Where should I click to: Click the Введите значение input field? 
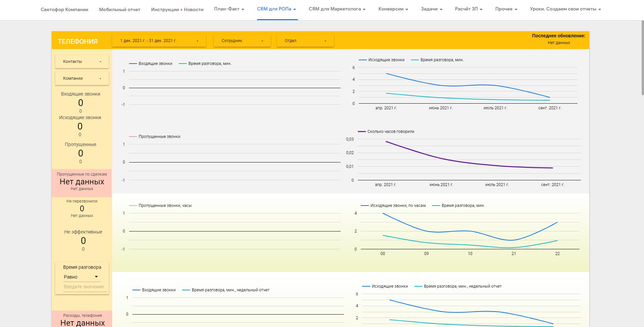(x=84, y=287)
